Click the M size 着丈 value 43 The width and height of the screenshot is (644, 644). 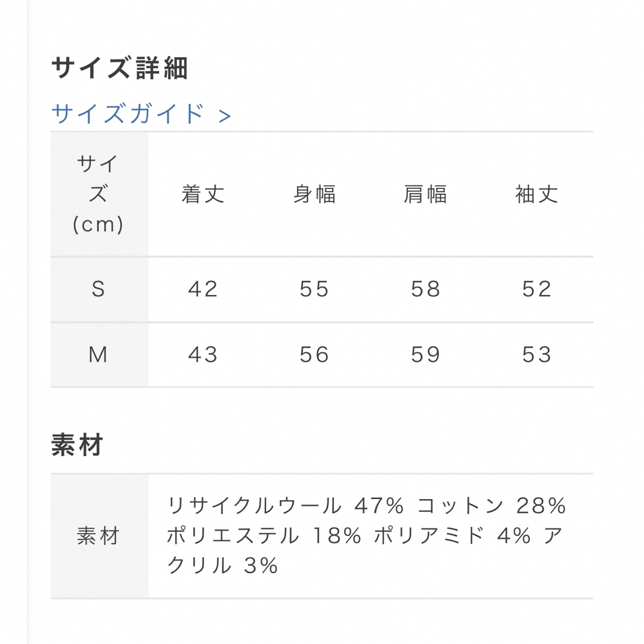pyautogui.click(x=203, y=355)
